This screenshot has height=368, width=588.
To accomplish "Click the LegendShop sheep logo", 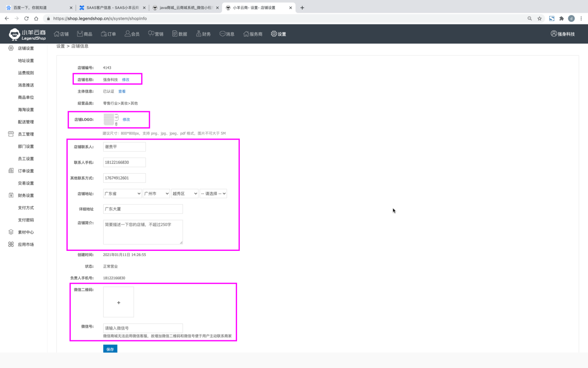I will point(15,34).
